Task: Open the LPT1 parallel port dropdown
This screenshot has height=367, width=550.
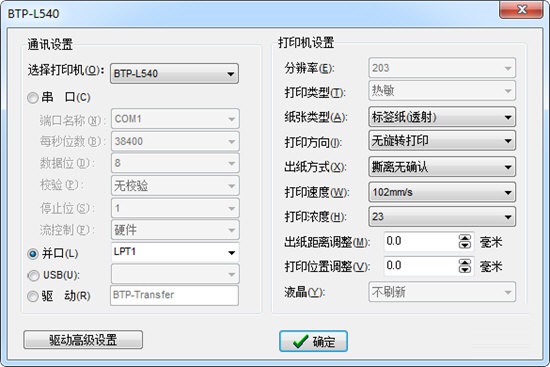Action: coord(175,252)
